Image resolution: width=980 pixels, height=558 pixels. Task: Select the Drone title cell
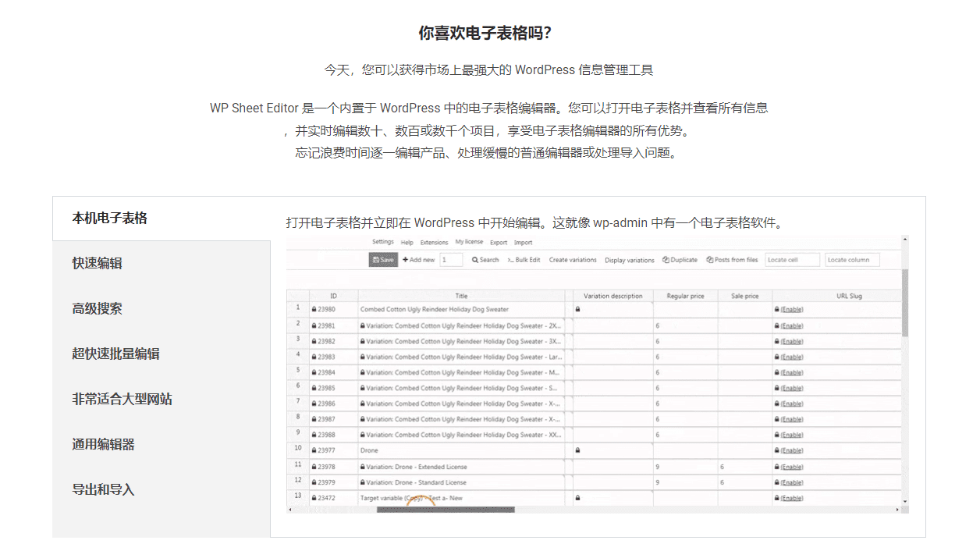point(461,450)
